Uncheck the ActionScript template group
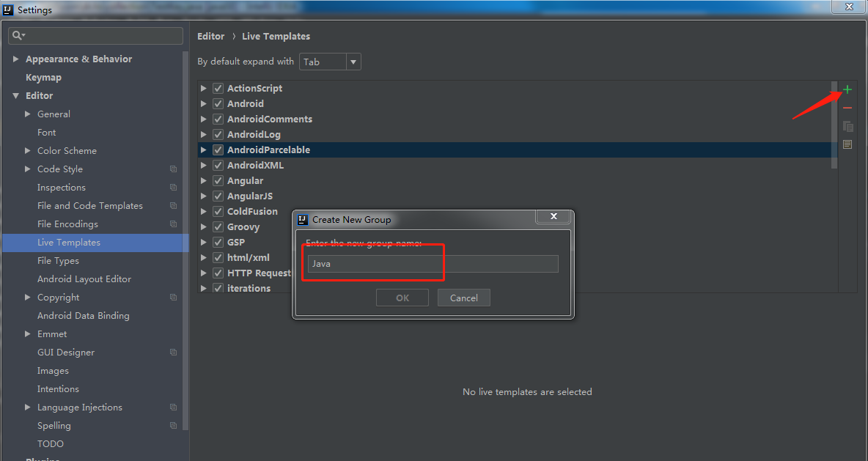This screenshot has height=461, width=868. tap(218, 88)
